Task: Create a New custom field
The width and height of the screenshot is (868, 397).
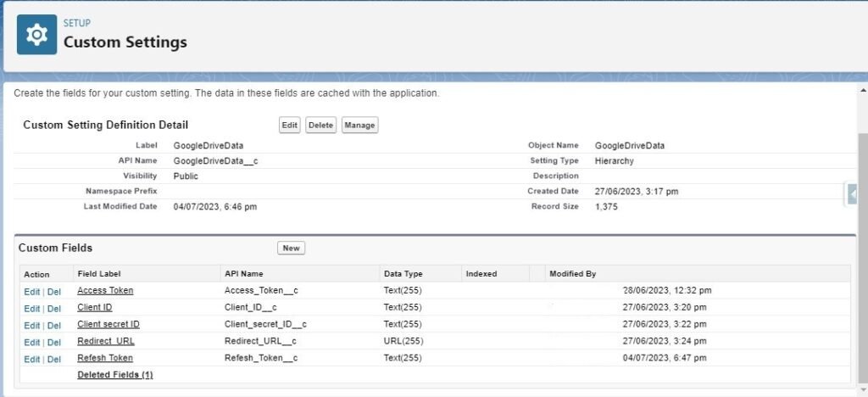Action: point(291,248)
